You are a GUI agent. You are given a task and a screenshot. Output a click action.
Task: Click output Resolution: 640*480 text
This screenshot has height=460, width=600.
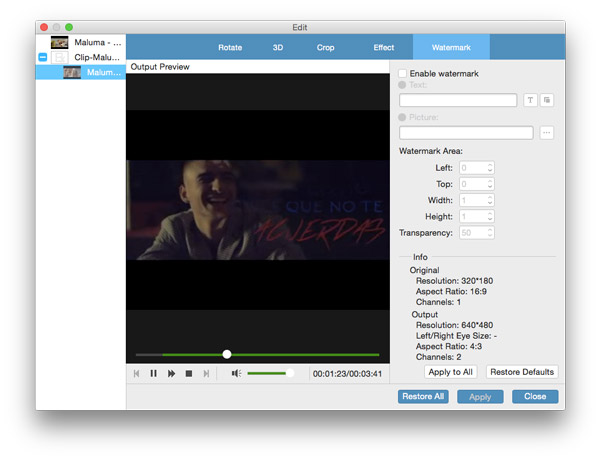(x=454, y=325)
